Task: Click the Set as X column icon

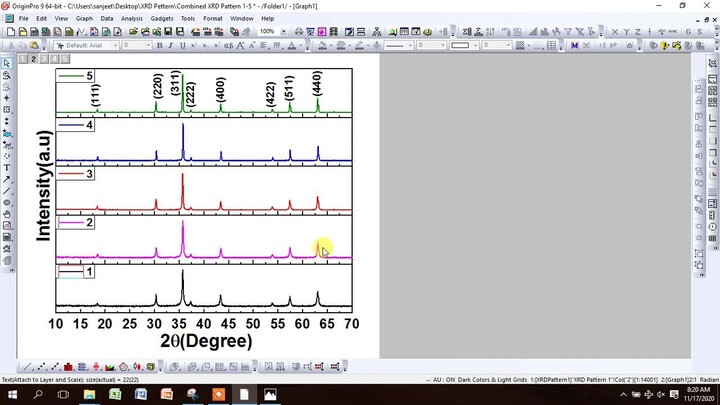Action: [x=615, y=32]
